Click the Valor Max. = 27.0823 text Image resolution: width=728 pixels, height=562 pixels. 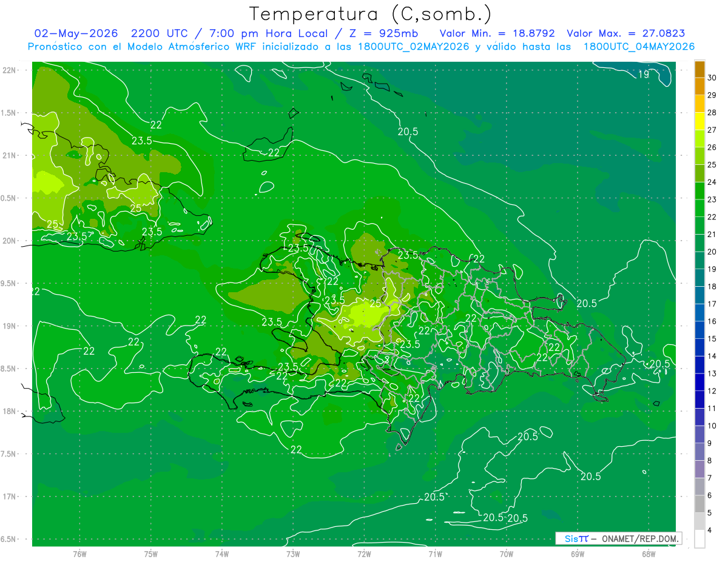click(626, 33)
